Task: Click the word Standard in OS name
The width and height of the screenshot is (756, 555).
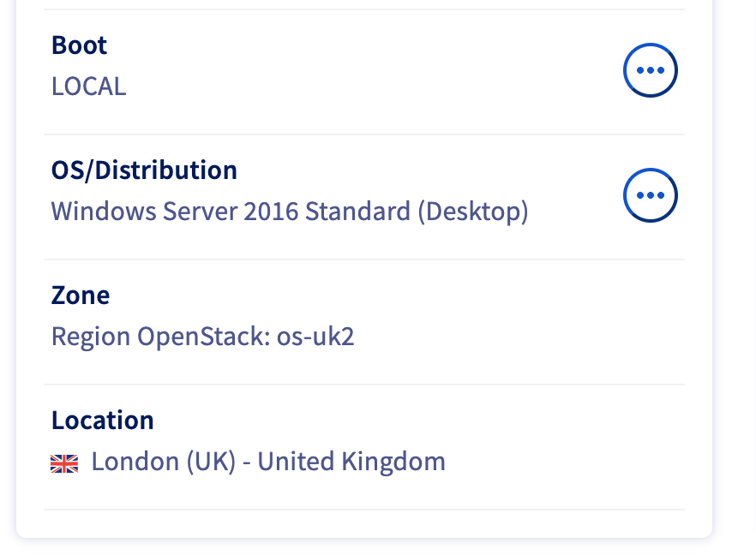Action: click(357, 212)
